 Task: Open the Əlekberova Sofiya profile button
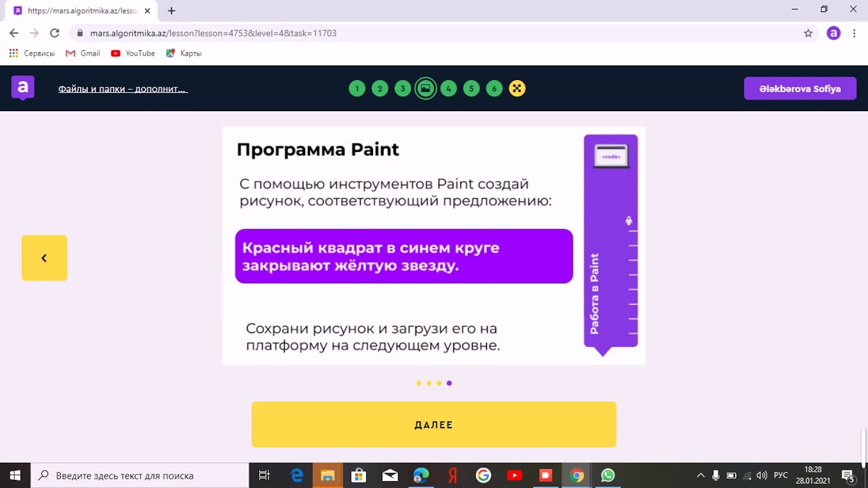800,89
